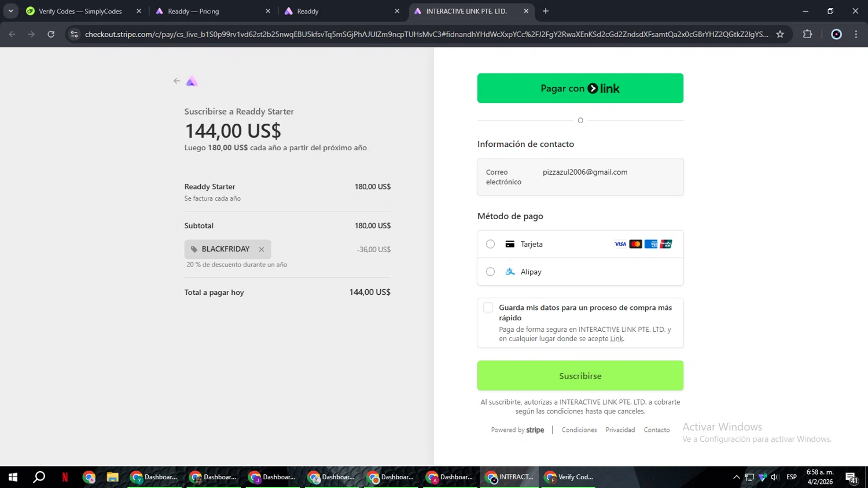Open the volume control in system tray
868x488 pixels.
(x=775, y=477)
